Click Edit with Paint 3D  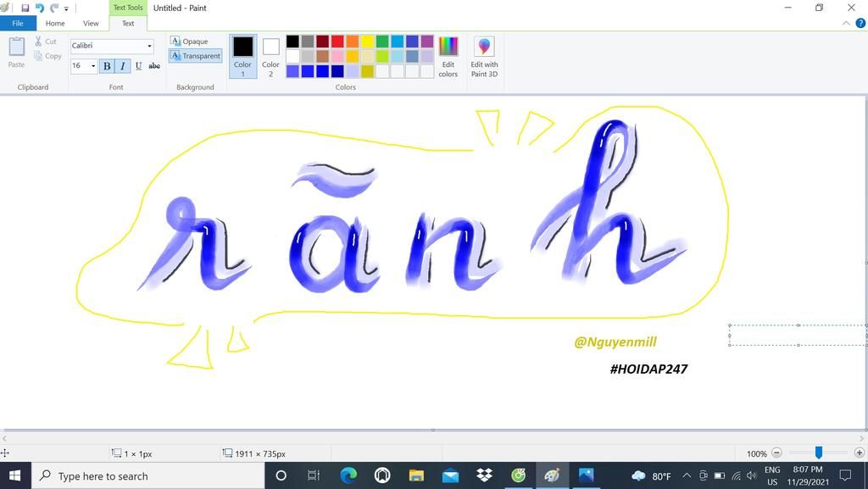pos(484,56)
